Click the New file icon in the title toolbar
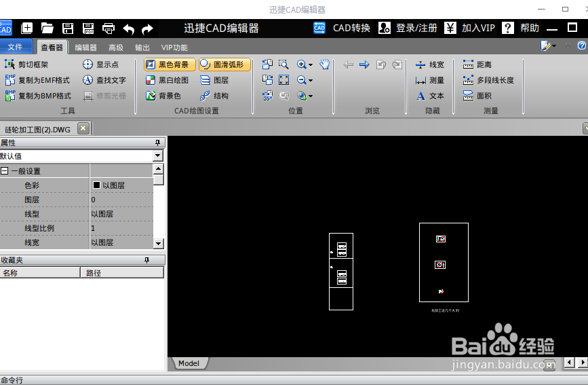Screen dimensions: 588x385 tap(26, 28)
